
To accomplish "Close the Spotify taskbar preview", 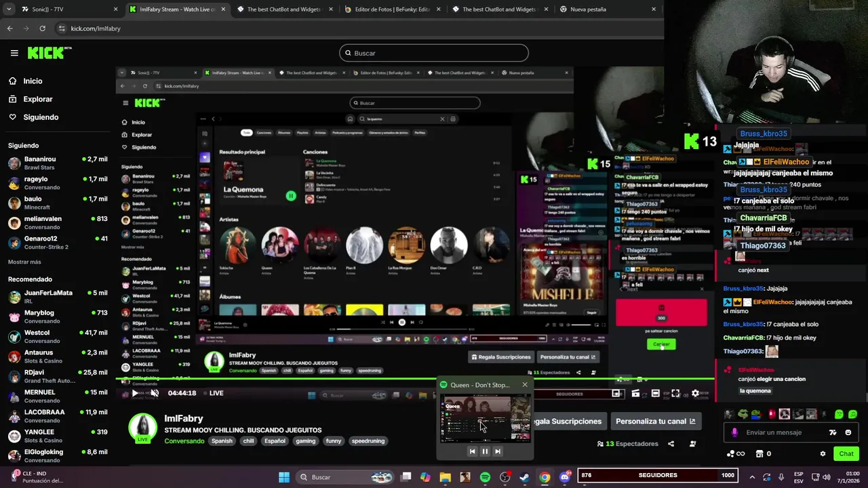I will [x=524, y=385].
